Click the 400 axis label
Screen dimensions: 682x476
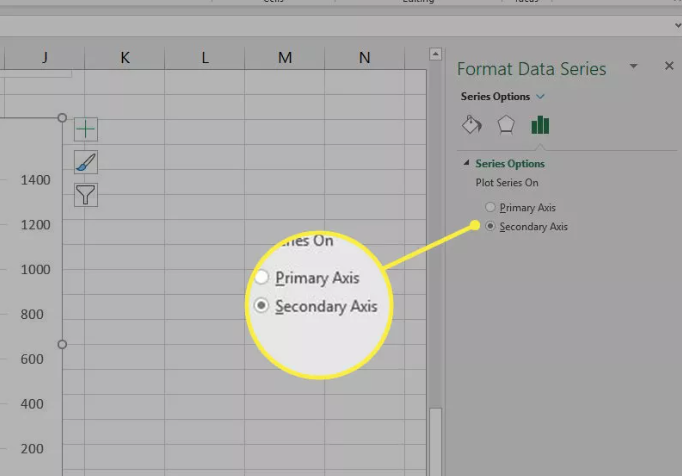32,404
